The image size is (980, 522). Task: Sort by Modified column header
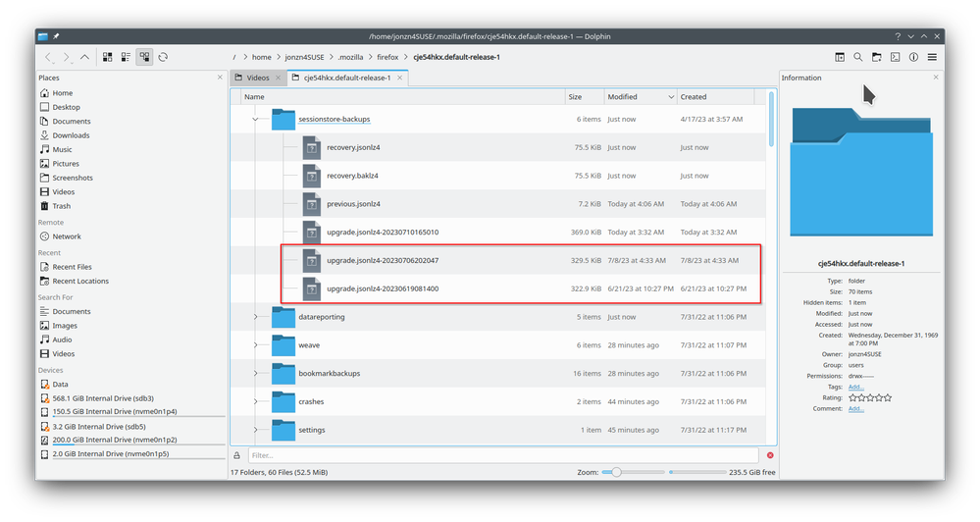(640, 97)
